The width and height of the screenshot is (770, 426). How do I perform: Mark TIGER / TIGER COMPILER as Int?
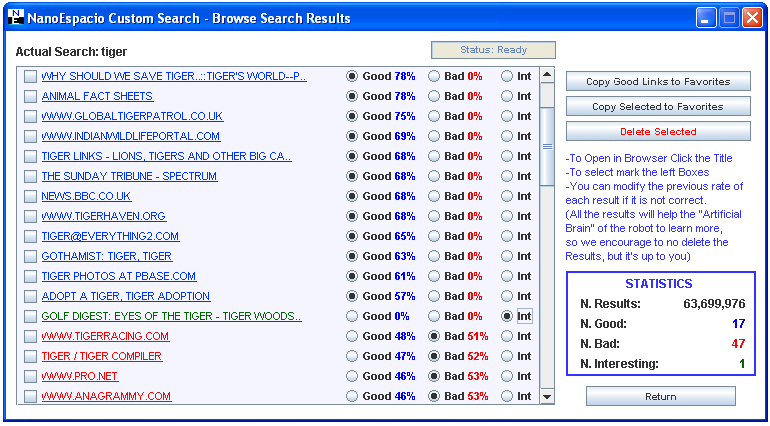coord(507,356)
